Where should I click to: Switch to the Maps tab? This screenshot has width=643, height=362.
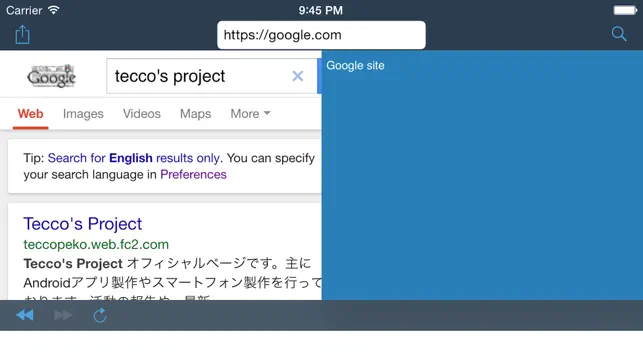196,114
